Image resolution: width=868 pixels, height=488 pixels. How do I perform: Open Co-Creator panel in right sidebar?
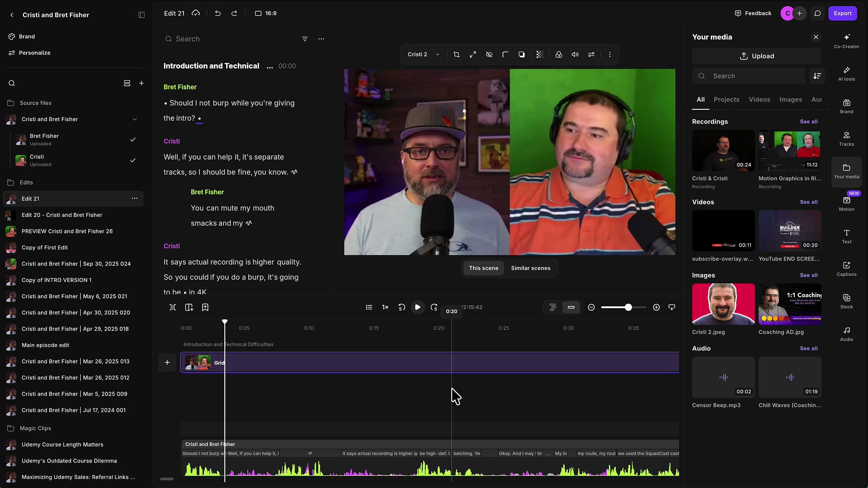(846, 41)
